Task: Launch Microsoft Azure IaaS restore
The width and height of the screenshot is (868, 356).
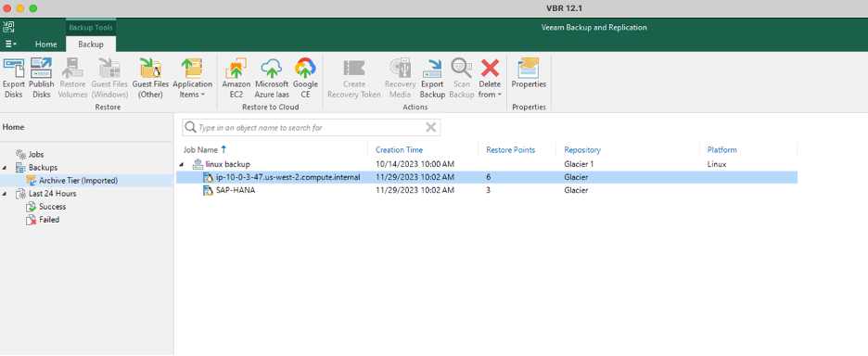Action: [272, 78]
